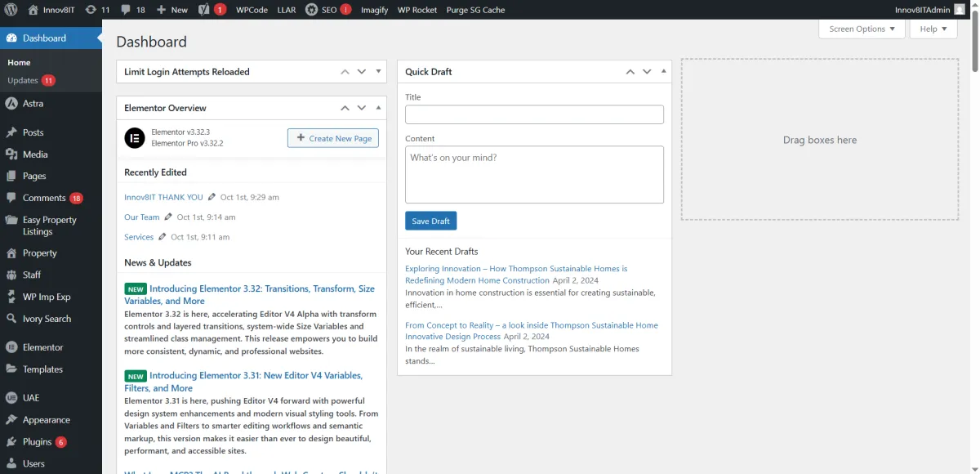The image size is (980, 474).
Task: Click the What's on your mind content box
Action: pyautogui.click(x=534, y=174)
